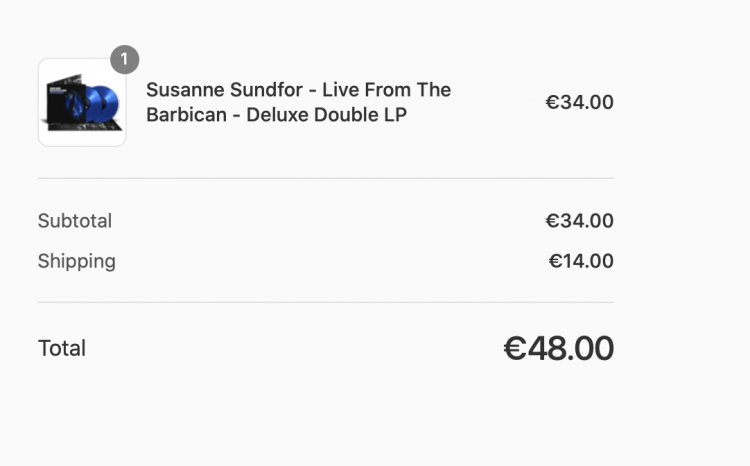Select the Shipping cost €14.00
The width and height of the screenshot is (750, 466).
581,261
